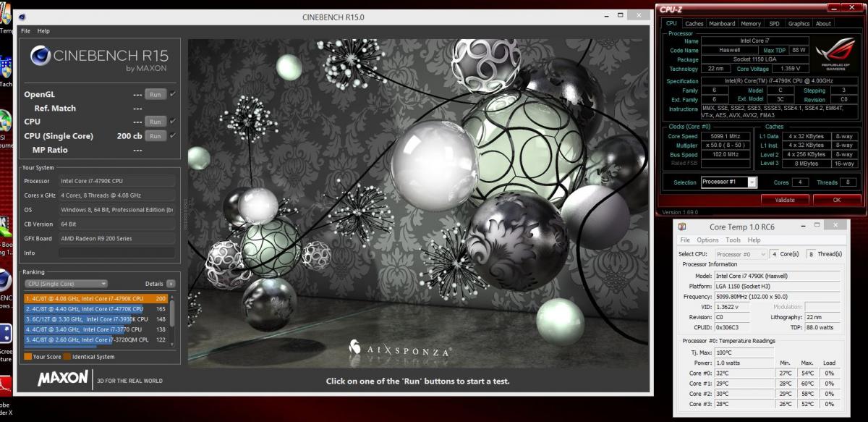This screenshot has height=422, width=868.
Task: Open Processor #1 selection dropdown in CPU-Z
Action: point(728,182)
